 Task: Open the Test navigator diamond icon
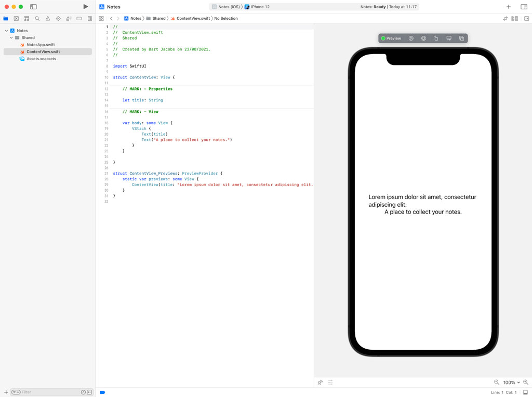point(58,18)
